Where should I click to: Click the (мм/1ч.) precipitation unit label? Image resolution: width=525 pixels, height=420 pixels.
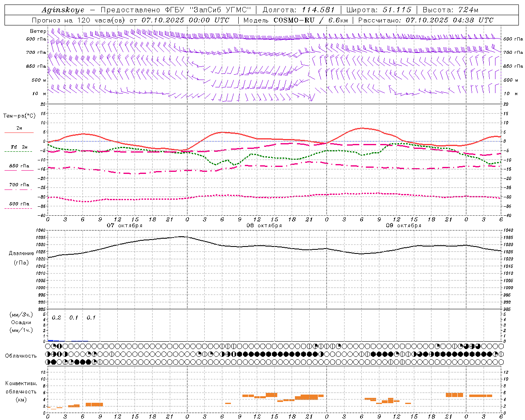(x=21, y=330)
